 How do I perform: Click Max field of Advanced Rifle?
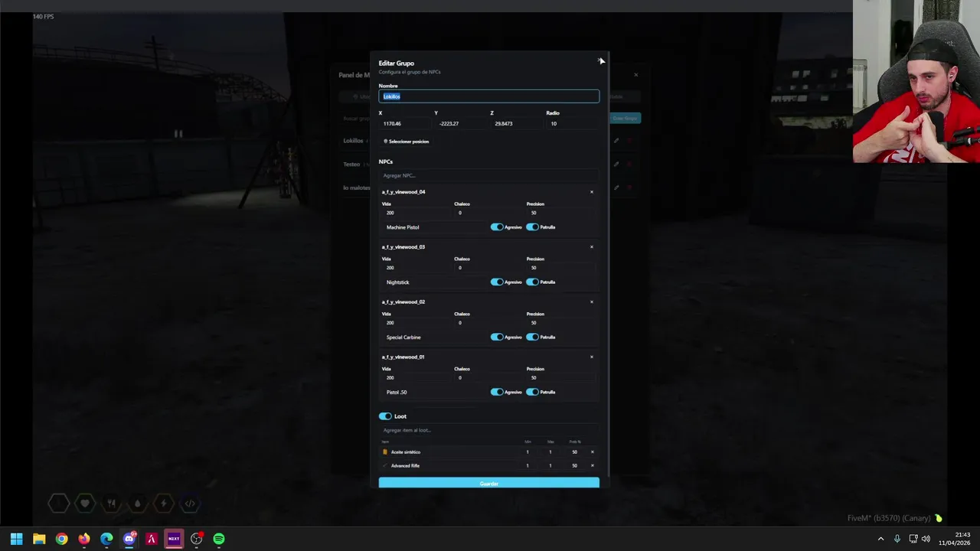point(550,466)
